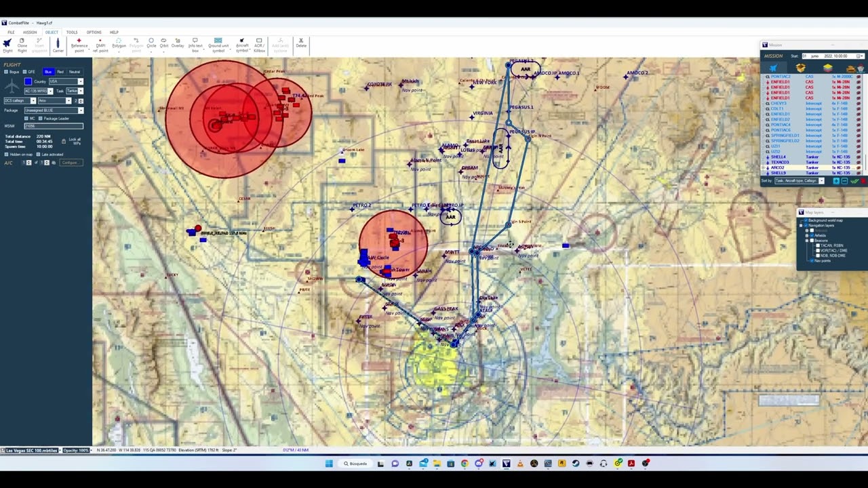Click the blue plus button in Mission window
Image resolution: width=868 pixels, height=488 pixels.
[836, 180]
